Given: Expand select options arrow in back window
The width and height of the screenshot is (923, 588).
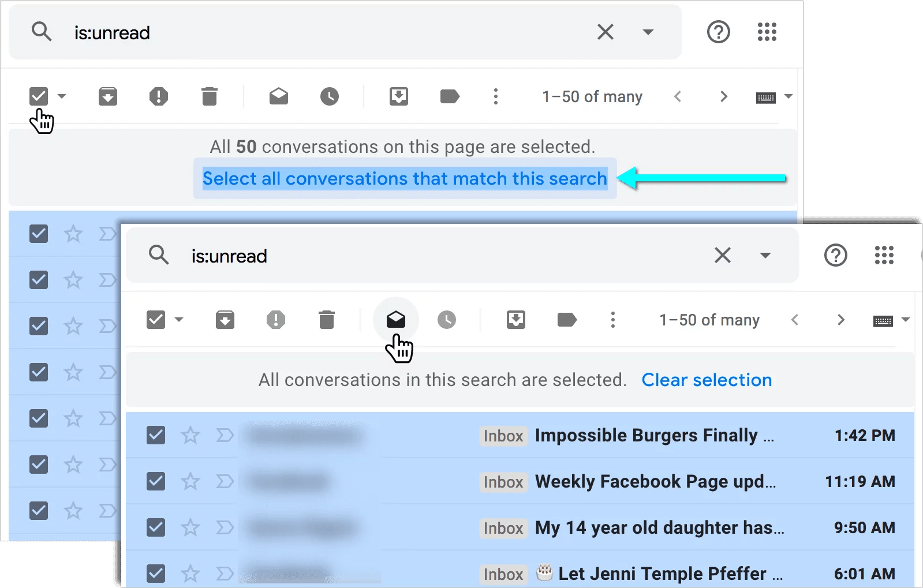Looking at the screenshot, I should [62, 96].
